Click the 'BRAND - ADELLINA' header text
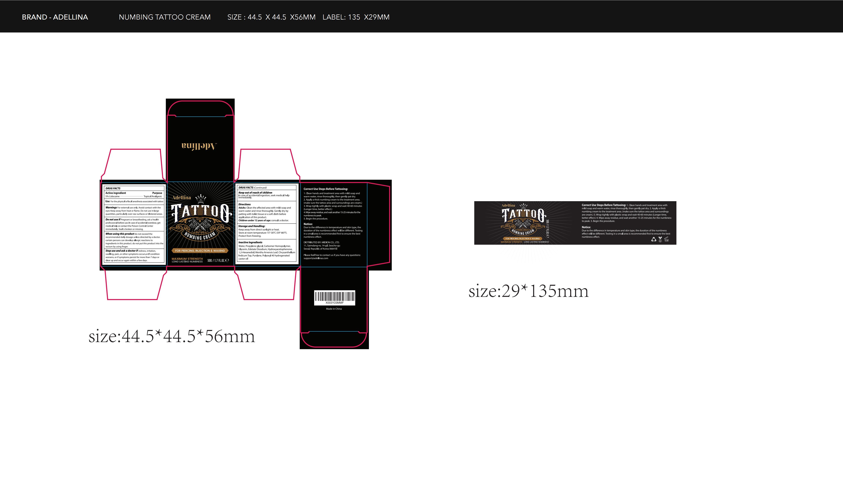This screenshot has width=843, height=504. click(x=55, y=17)
